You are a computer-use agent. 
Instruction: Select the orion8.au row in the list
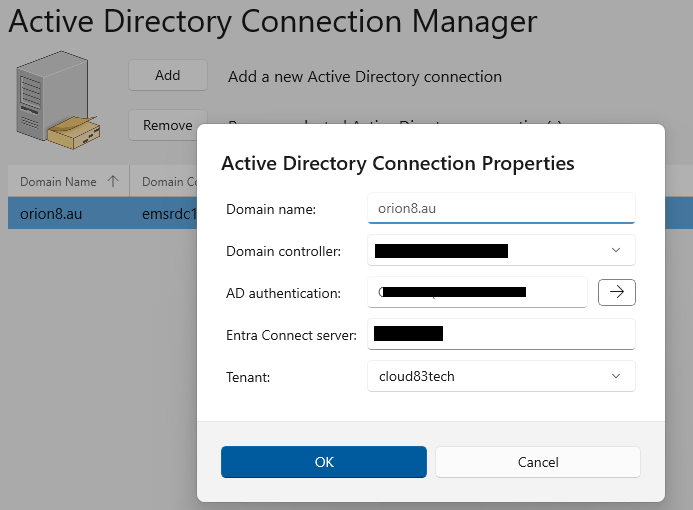tap(58, 212)
